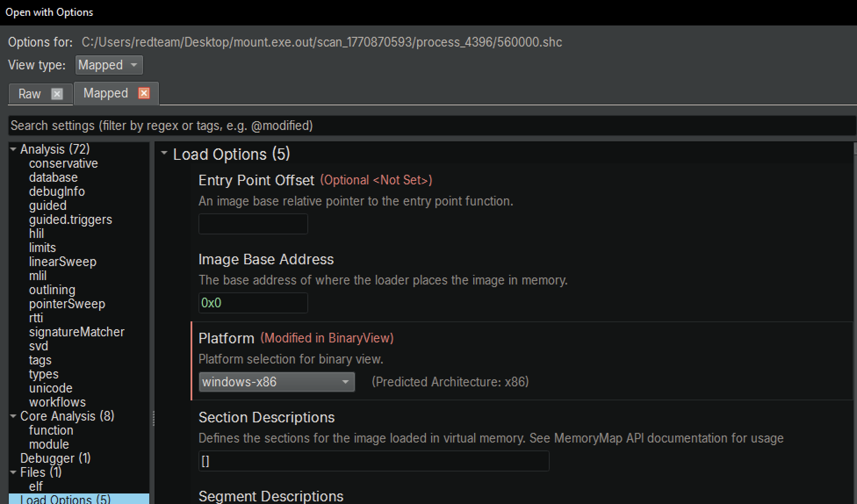The height and width of the screenshot is (504, 857).
Task: Click the Section Descriptions input field
Action: 374,461
